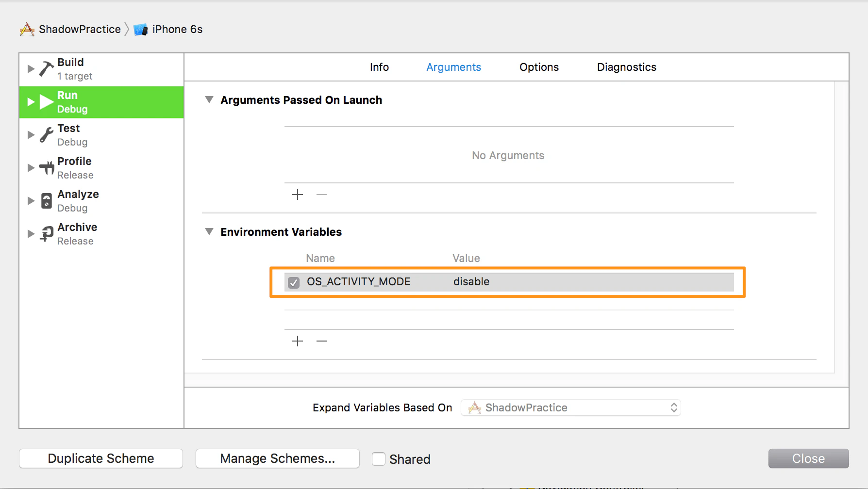Image resolution: width=868 pixels, height=489 pixels.
Task: Open Manage Schemes dialog
Action: pos(278,458)
